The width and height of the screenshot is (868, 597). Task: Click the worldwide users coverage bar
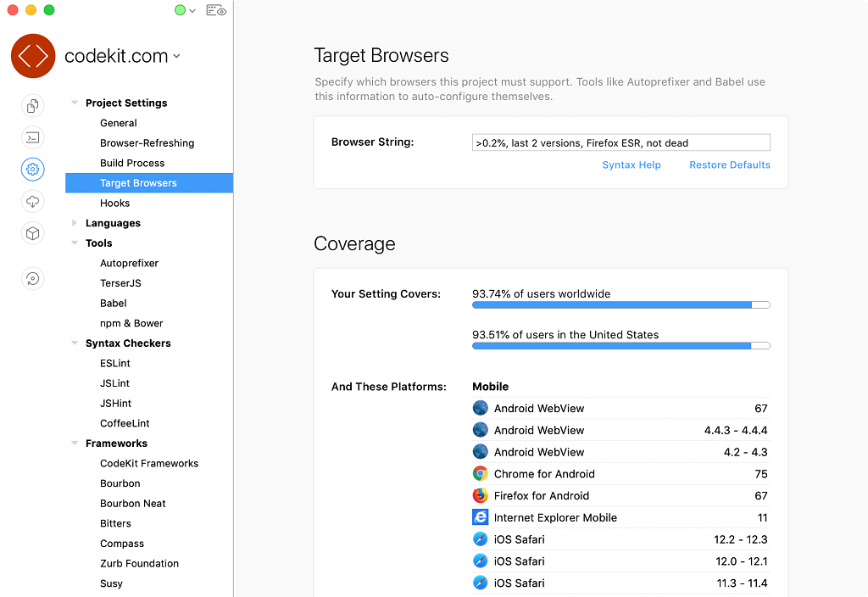(x=620, y=304)
